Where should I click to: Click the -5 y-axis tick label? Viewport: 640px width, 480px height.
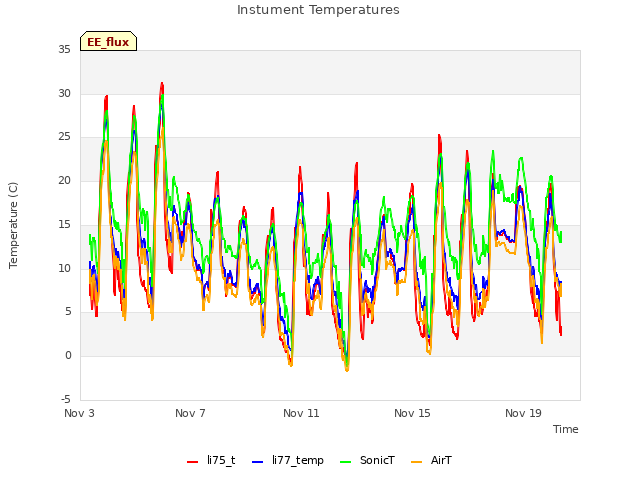[66, 399]
